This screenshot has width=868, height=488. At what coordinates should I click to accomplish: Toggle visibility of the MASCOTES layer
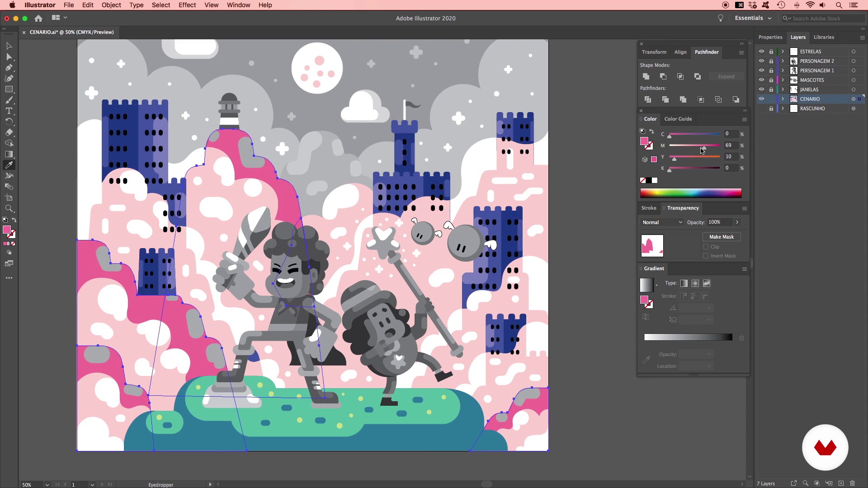point(761,80)
